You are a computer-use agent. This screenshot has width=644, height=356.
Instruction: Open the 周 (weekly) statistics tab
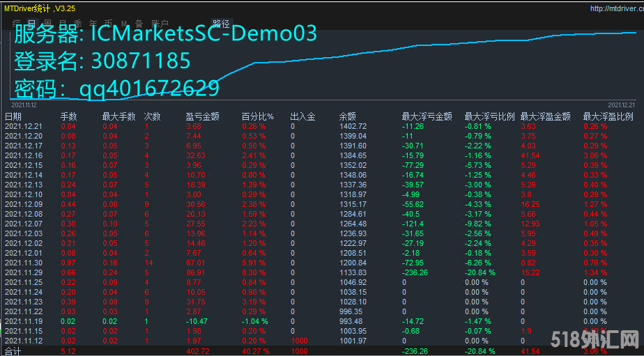coord(47,24)
